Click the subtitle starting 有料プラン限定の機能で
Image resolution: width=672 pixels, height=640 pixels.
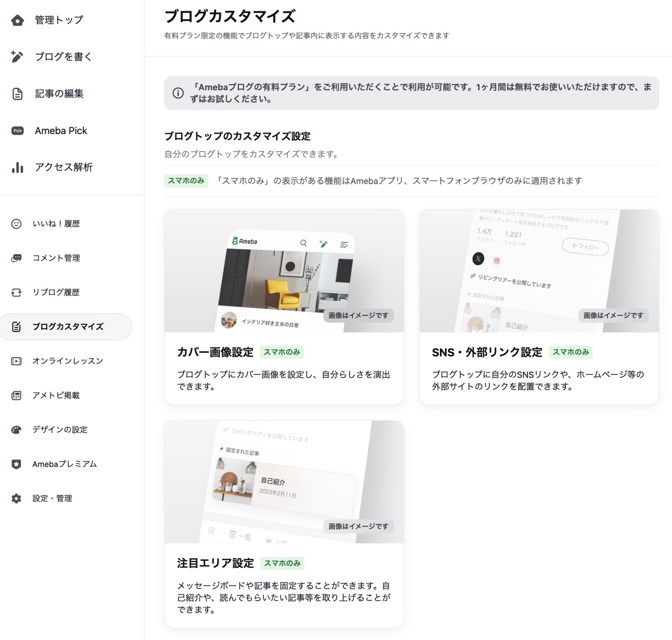(x=307, y=36)
